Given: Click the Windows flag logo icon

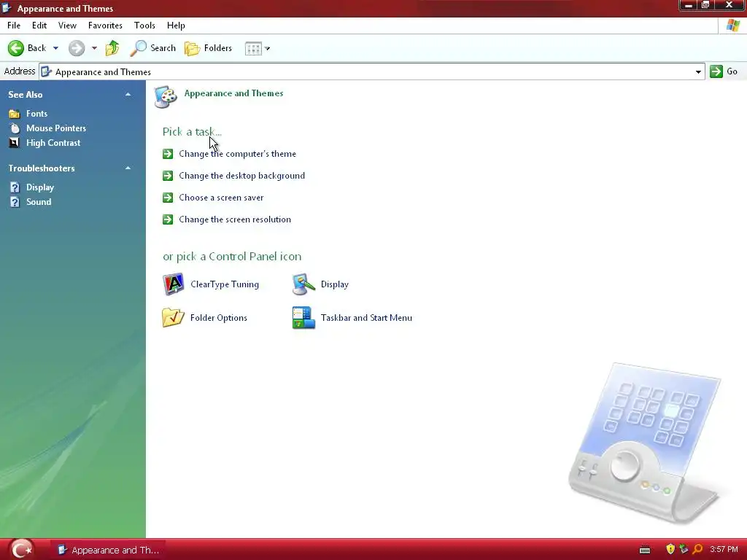Looking at the screenshot, I should [x=732, y=26].
